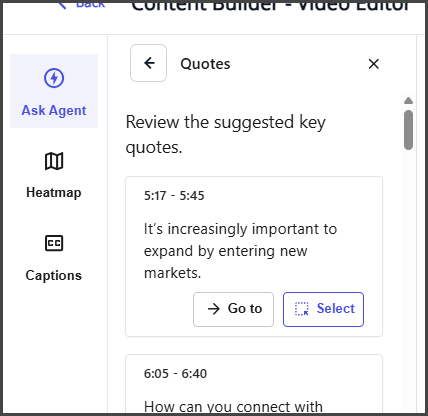Click the Heatmap map icon
Screen dimensions: 428x416
coord(54,161)
